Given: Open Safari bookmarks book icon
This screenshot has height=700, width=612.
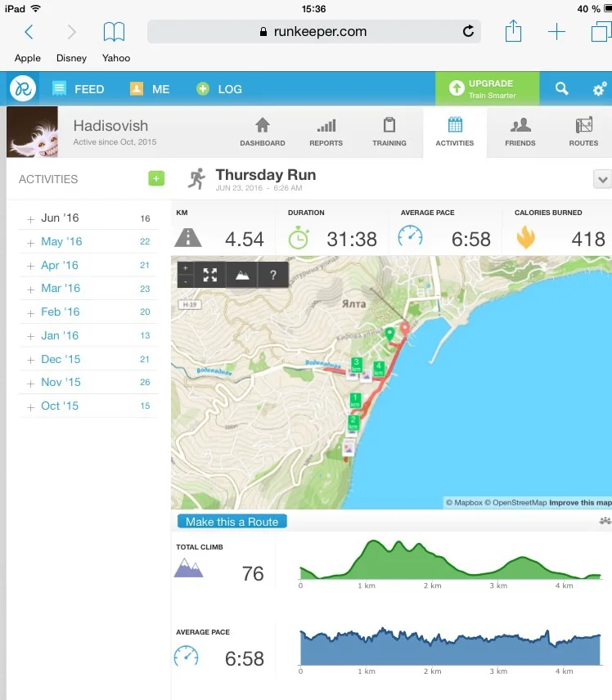Looking at the screenshot, I should coord(114,32).
